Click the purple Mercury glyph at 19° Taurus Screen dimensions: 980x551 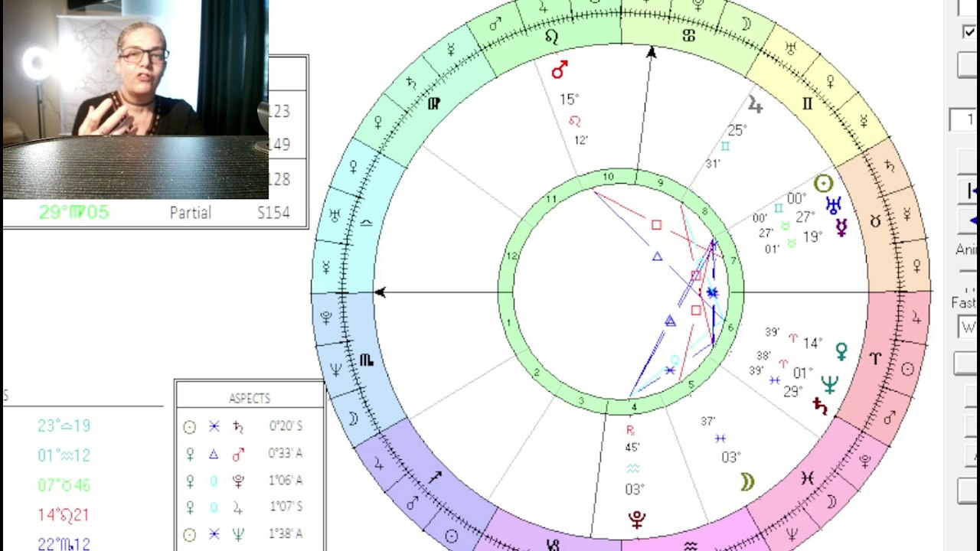(x=841, y=227)
